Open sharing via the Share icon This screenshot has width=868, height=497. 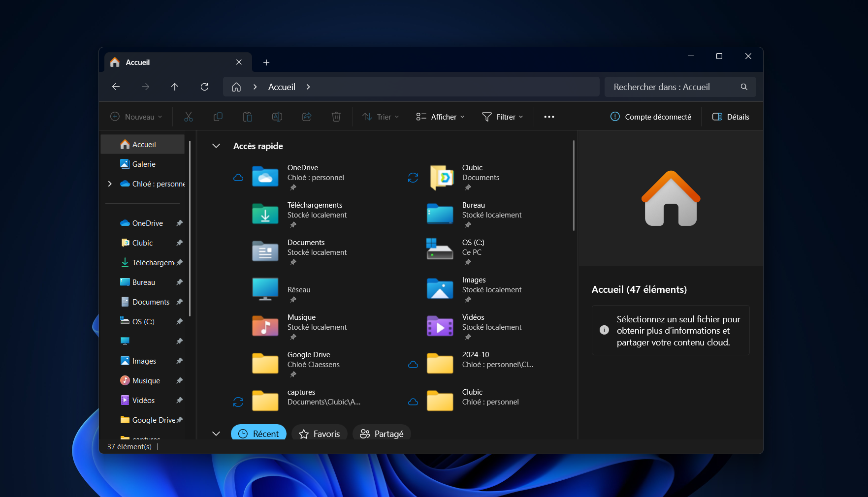point(307,117)
